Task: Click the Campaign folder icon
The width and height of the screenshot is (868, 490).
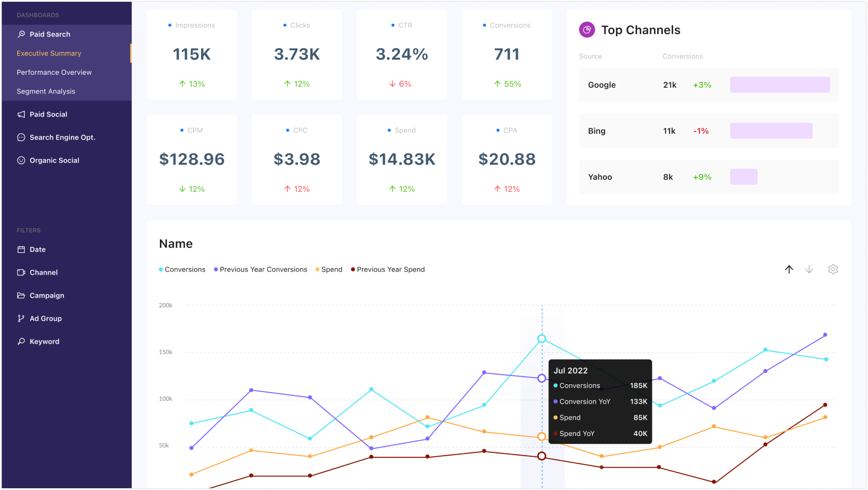Action: (x=21, y=295)
